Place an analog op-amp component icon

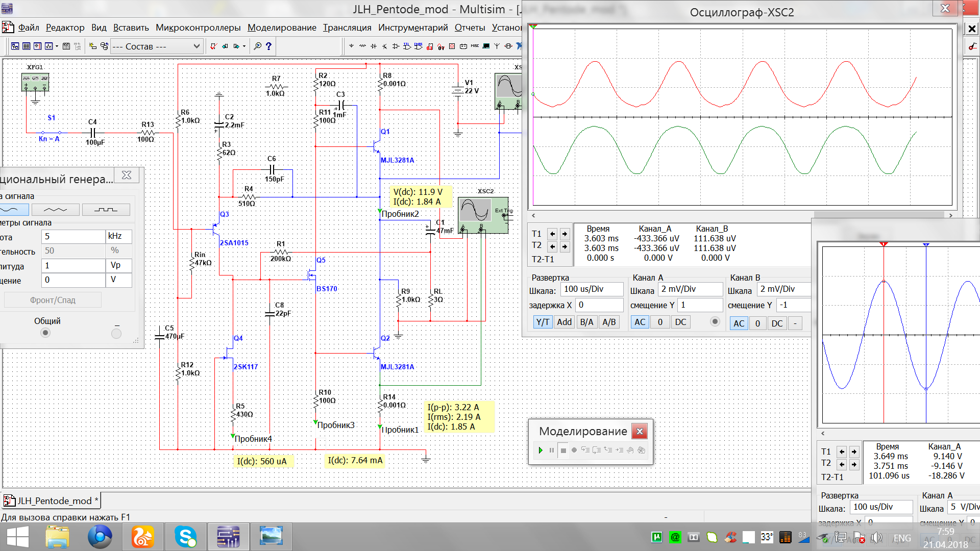(x=396, y=46)
